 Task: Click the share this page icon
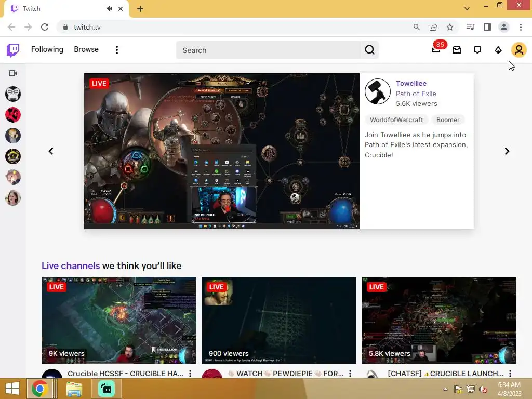coord(433,27)
